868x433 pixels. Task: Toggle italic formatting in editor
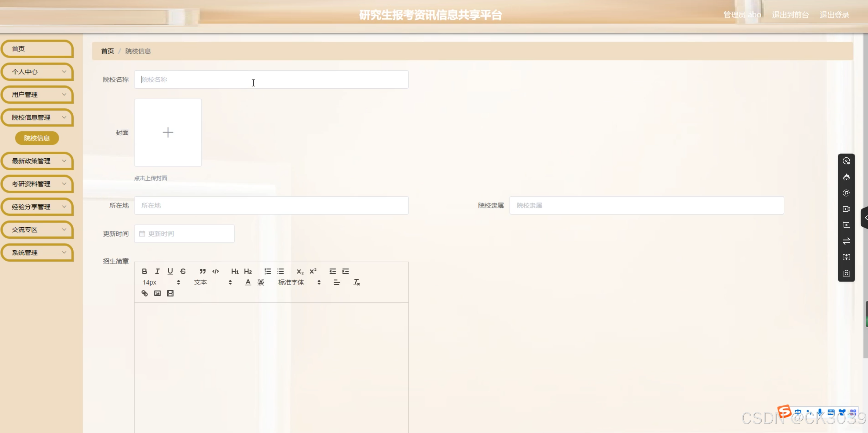pyautogui.click(x=157, y=271)
